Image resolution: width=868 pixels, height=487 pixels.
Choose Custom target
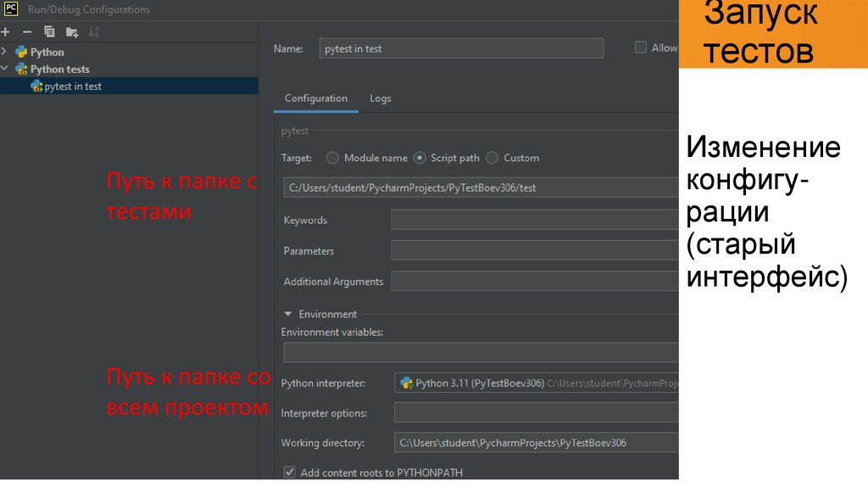click(x=492, y=158)
